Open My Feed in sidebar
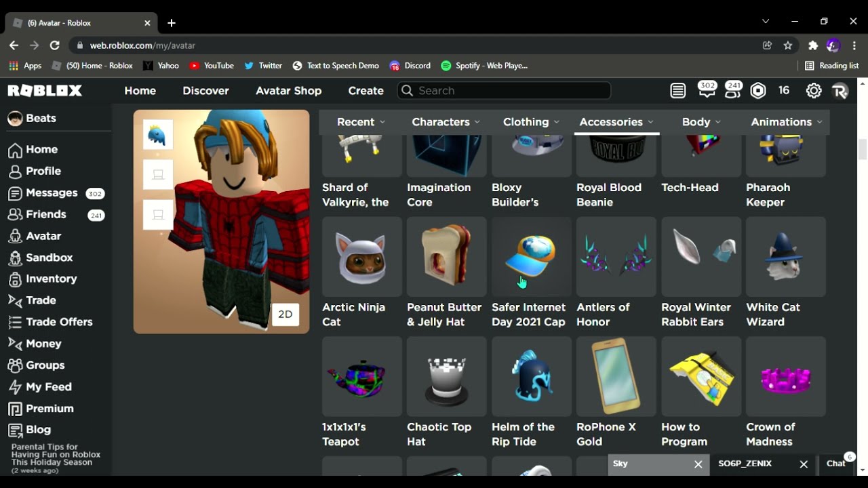The width and height of the screenshot is (868, 488). (x=39, y=387)
